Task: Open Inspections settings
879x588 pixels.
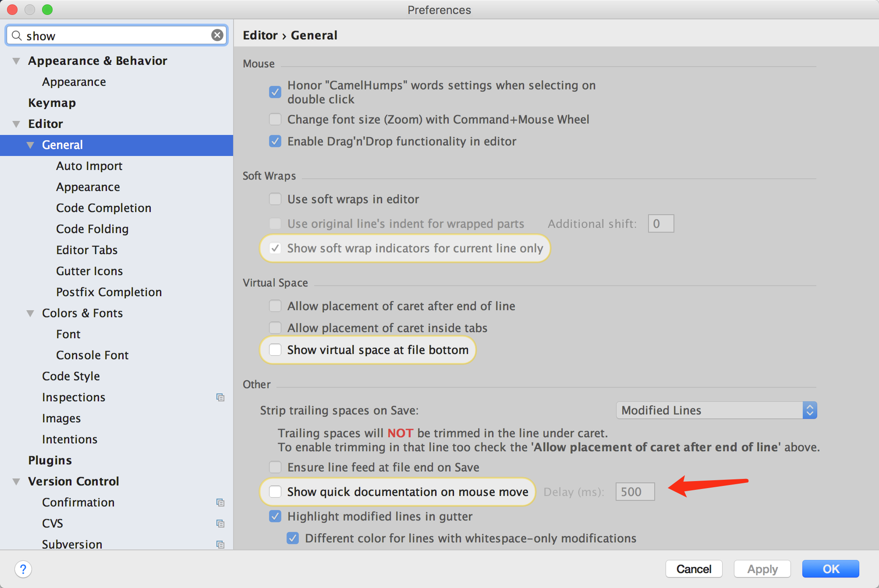Action: tap(74, 397)
